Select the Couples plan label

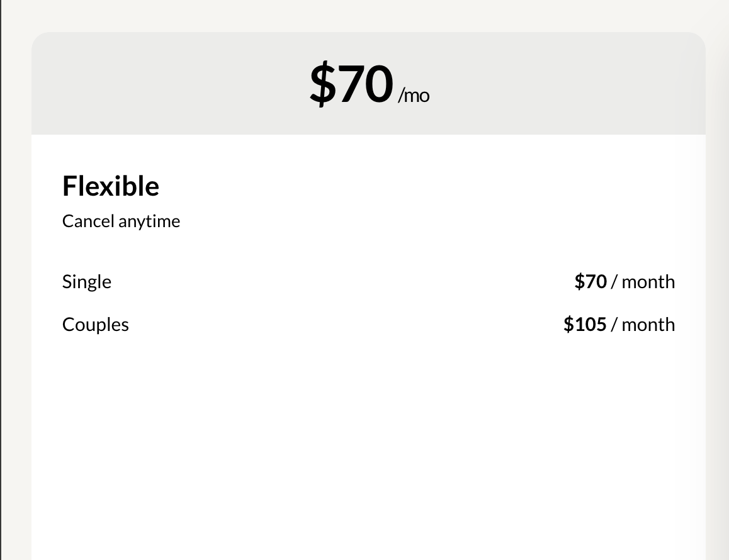96,325
